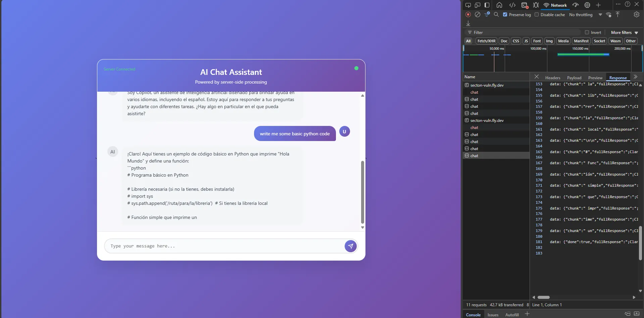Clear the network log
The image size is (644, 318).
pos(478,14)
